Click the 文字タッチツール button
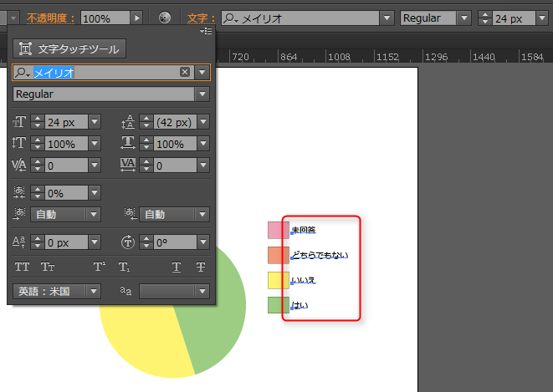Viewport: 553px width, 392px height. tap(69, 49)
